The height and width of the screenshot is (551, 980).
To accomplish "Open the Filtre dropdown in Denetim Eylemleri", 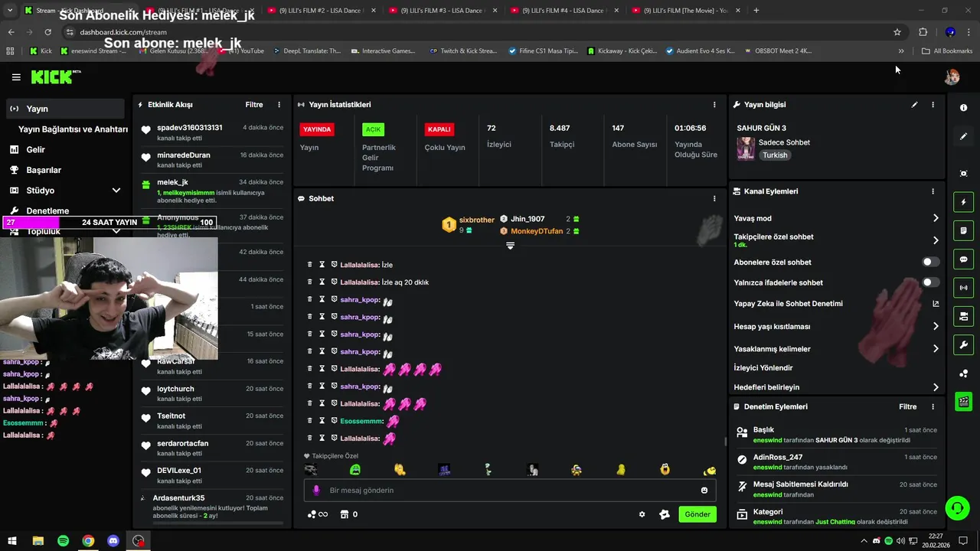I will [x=908, y=407].
